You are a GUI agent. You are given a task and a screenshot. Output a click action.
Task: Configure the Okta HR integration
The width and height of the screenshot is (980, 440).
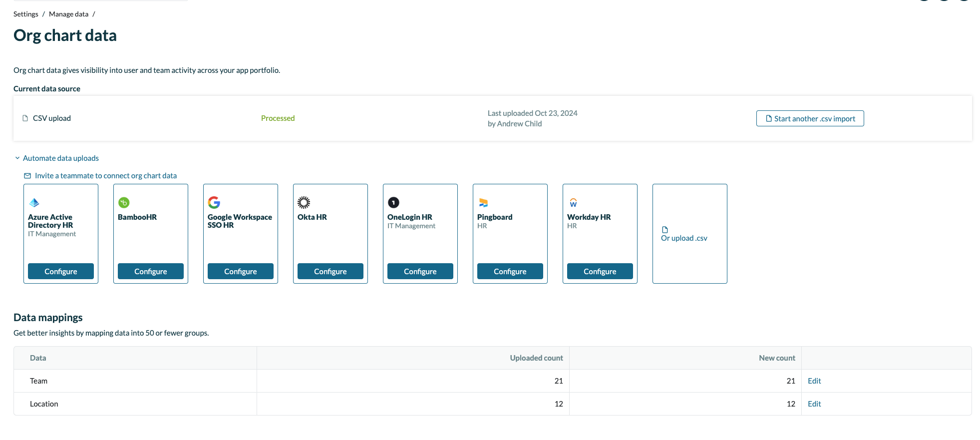(330, 271)
